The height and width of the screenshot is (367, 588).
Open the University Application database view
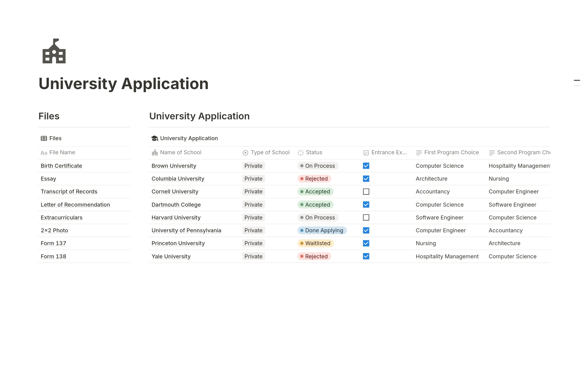185,138
